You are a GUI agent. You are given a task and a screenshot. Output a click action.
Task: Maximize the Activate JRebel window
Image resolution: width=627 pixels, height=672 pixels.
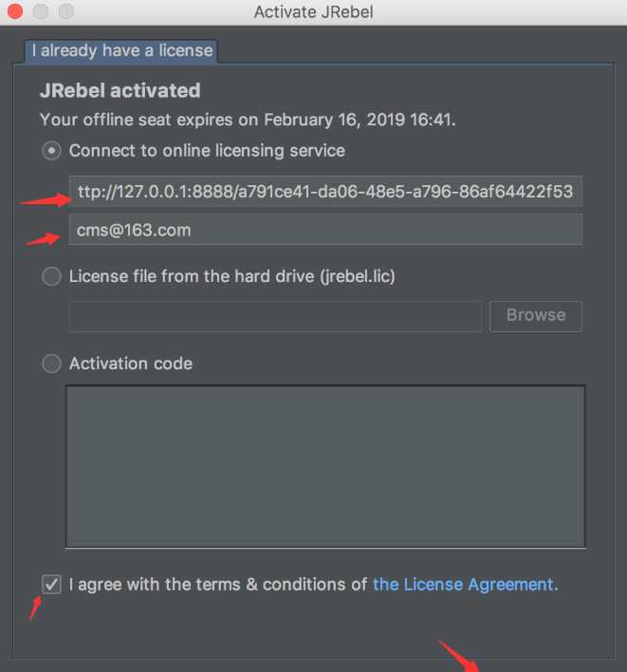tap(65, 12)
